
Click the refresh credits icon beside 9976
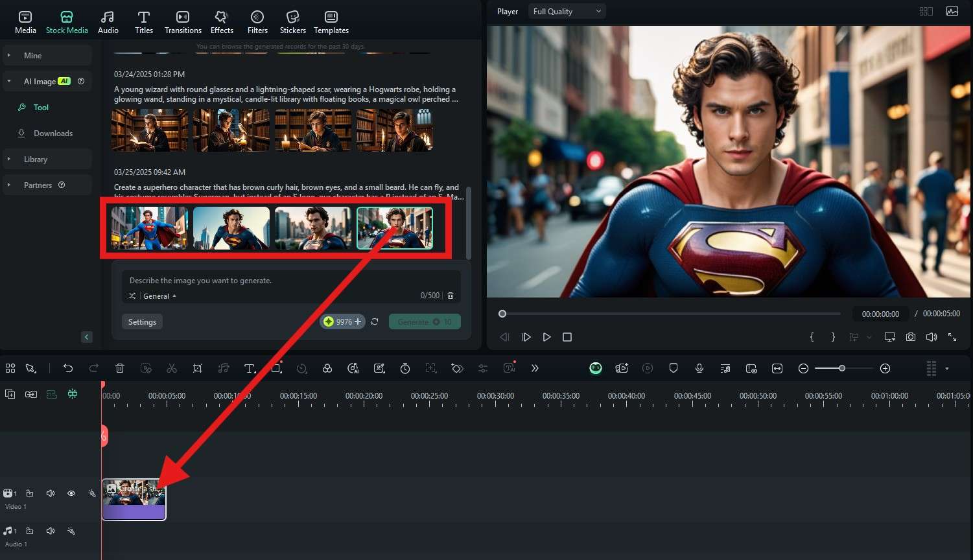click(375, 321)
